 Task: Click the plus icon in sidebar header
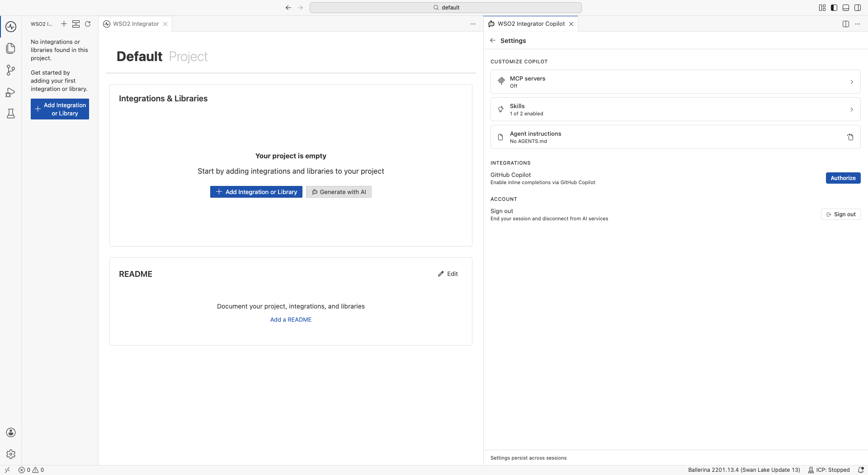(64, 24)
